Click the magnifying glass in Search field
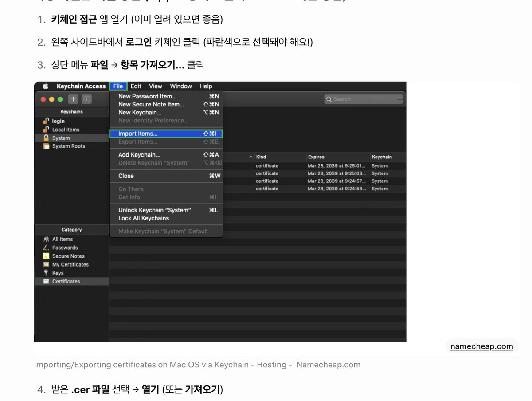 [x=329, y=99]
